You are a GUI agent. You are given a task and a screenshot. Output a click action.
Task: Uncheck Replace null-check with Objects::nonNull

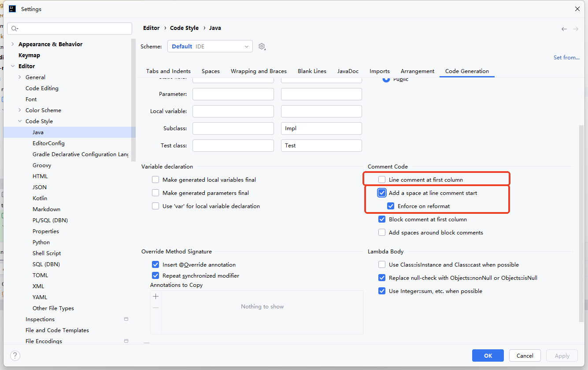point(382,278)
